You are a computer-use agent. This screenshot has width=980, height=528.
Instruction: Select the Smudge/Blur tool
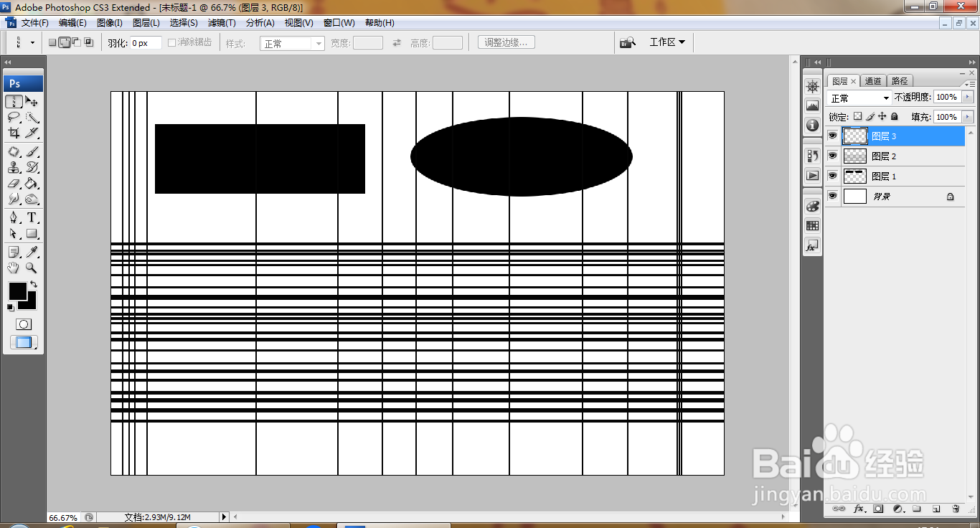click(14, 199)
